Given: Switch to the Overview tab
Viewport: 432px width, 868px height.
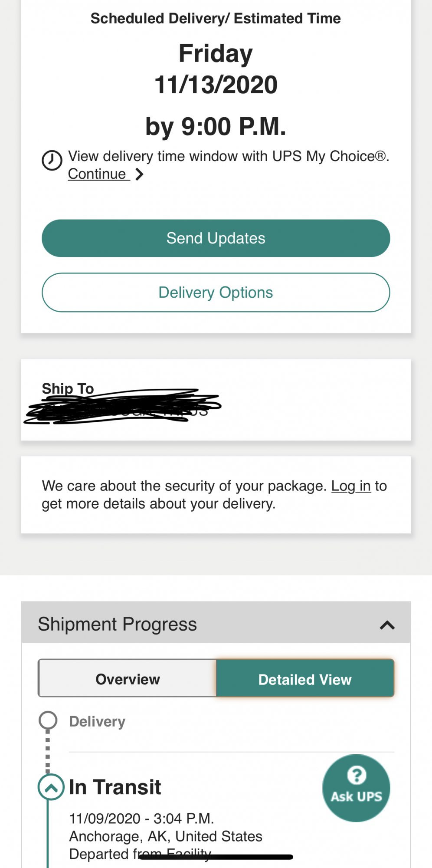Looking at the screenshot, I should pos(128,679).
